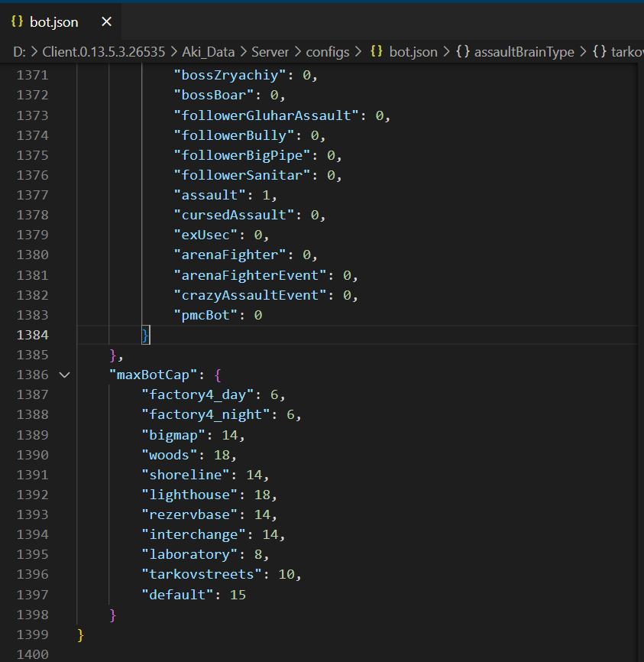Click the braces icon before assaultBrainType breadcrumb
This screenshot has width=644, height=662.
pyautogui.click(x=462, y=52)
